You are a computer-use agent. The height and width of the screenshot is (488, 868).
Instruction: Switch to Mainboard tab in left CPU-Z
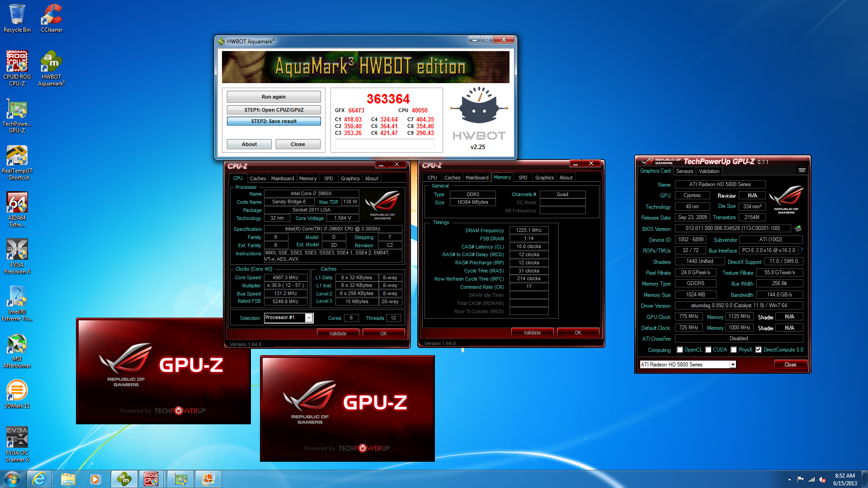coord(283,178)
